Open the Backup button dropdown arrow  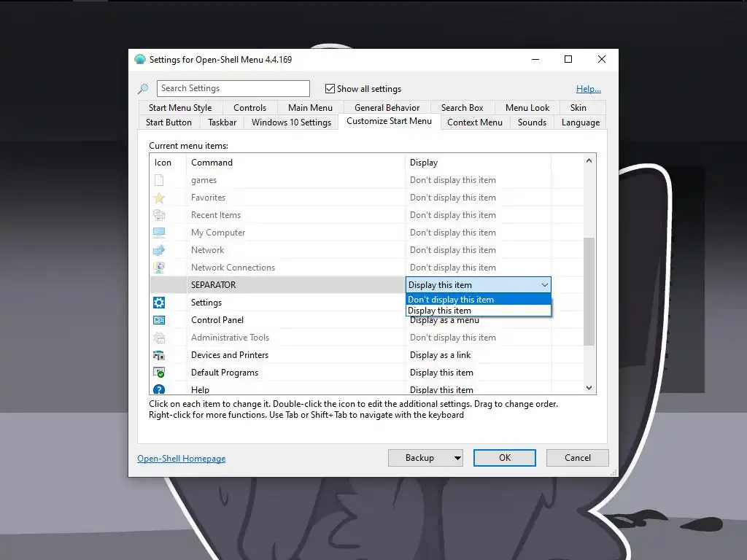[457, 458]
